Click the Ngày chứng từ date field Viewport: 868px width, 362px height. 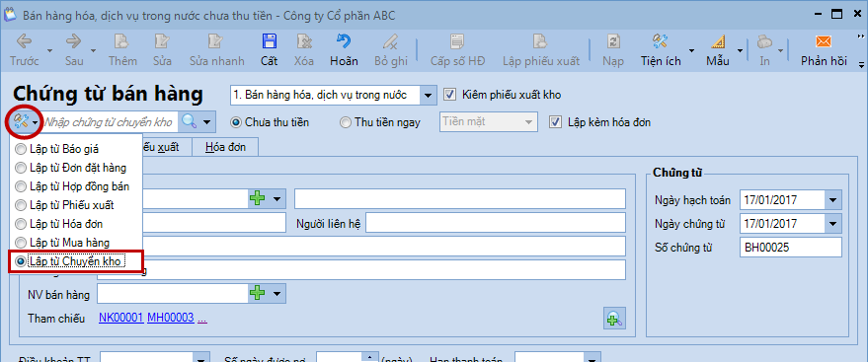click(x=782, y=223)
